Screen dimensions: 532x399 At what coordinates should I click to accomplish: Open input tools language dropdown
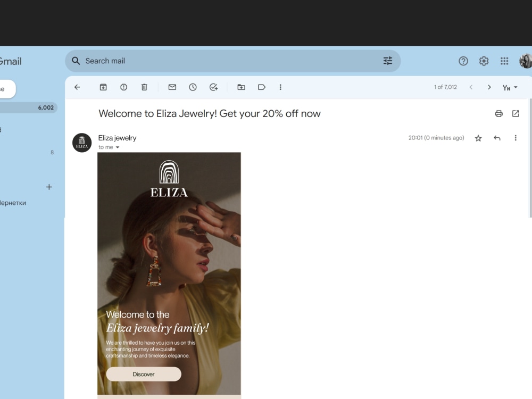[x=510, y=88]
